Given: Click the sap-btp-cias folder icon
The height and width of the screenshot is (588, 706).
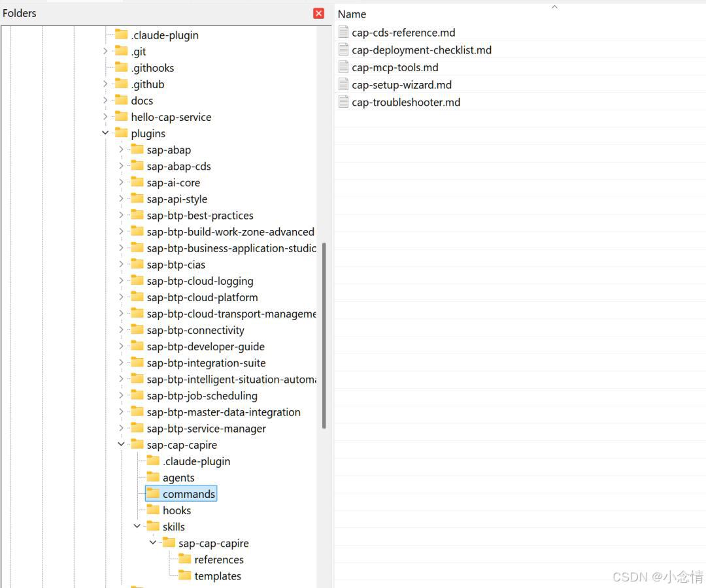Looking at the screenshot, I should point(137,264).
